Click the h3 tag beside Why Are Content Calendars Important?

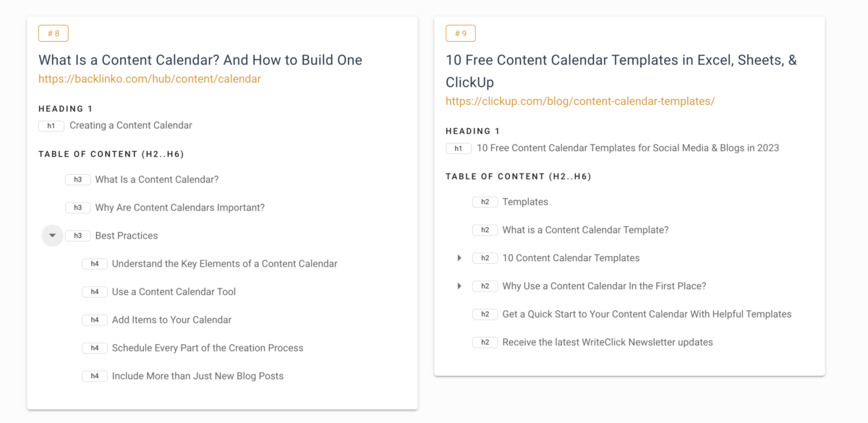tap(78, 208)
